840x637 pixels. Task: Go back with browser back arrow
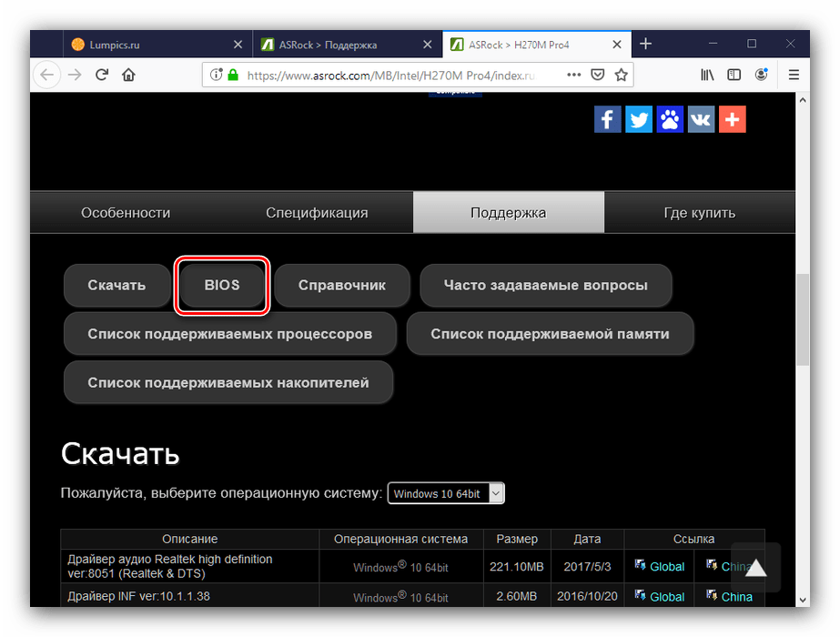(47, 75)
